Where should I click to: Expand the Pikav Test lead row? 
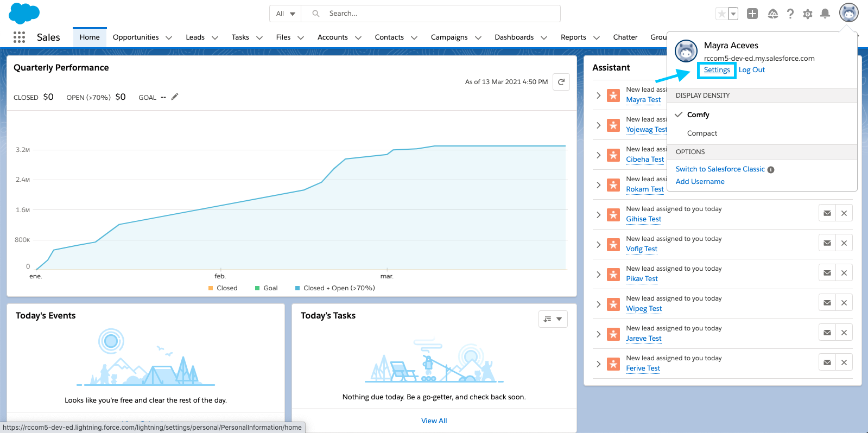(x=598, y=275)
